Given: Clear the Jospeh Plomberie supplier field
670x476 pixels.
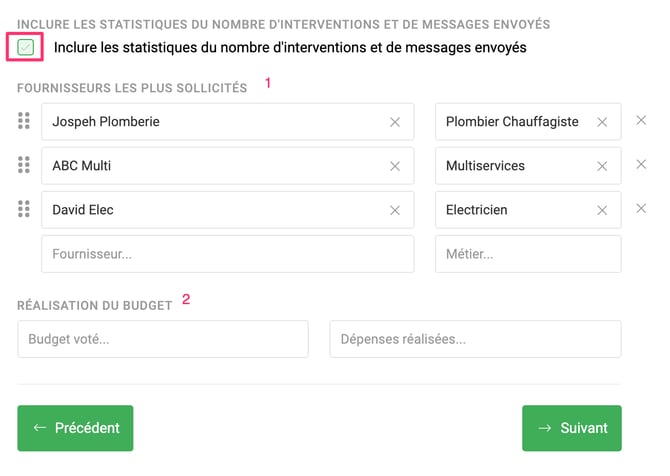Looking at the screenshot, I should pos(395,122).
